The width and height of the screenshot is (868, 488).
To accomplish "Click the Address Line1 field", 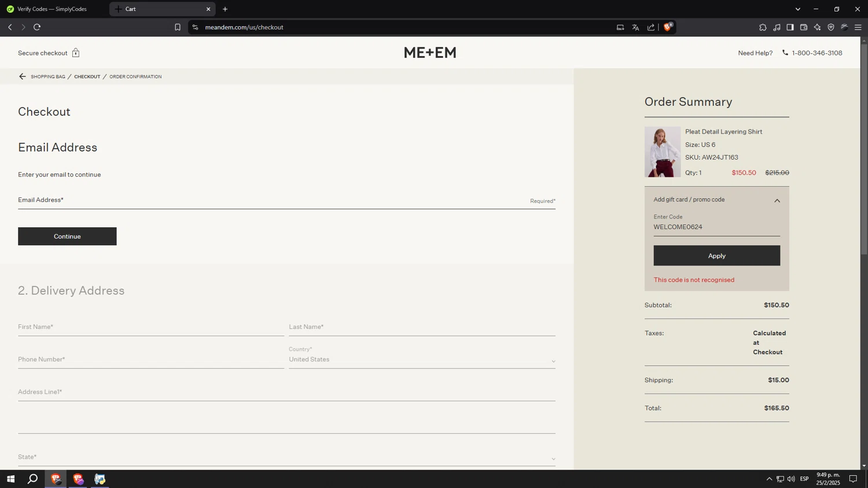I will [286, 392].
